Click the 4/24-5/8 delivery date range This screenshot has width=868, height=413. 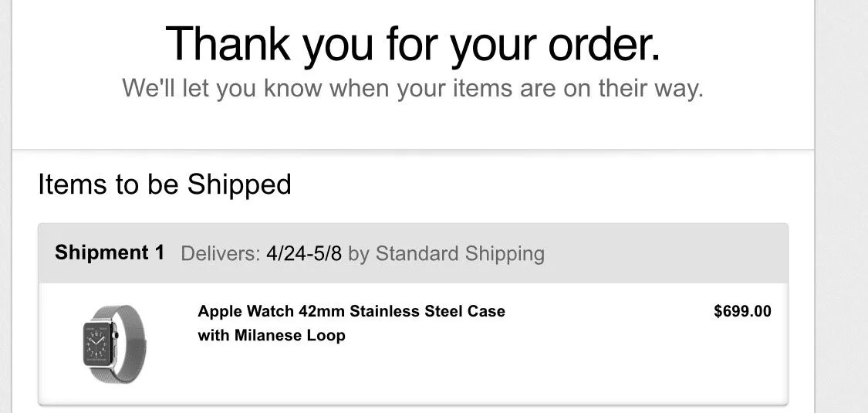[x=304, y=254]
